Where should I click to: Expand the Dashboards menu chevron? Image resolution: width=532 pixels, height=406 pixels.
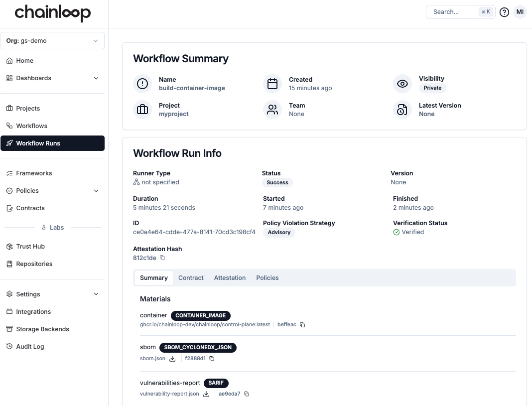(96, 78)
